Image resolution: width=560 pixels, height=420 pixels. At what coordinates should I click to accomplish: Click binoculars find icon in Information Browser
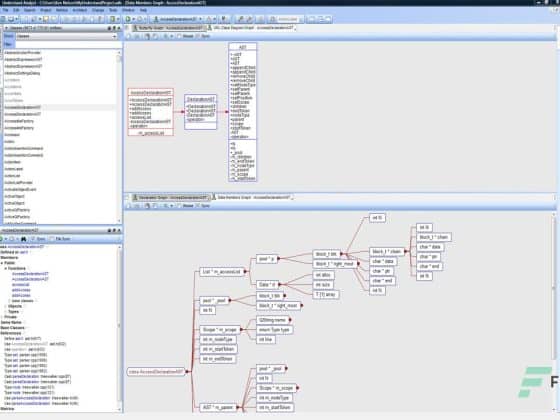pyautogui.click(x=24, y=239)
